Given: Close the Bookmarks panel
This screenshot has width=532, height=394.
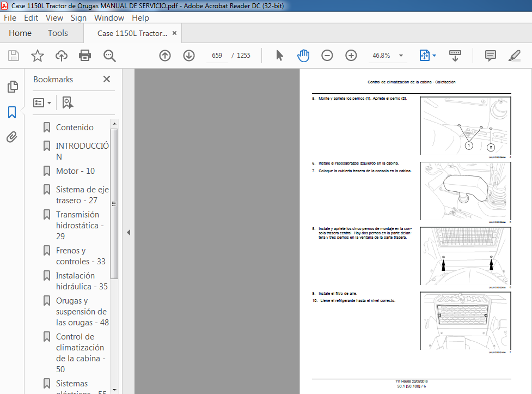Looking at the screenshot, I should coord(107,79).
